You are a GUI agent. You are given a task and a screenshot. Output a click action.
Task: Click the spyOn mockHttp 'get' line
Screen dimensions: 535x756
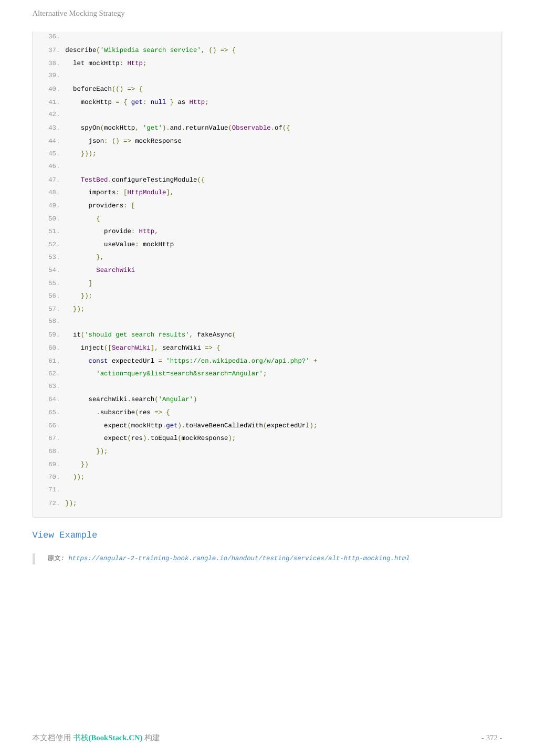(x=185, y=128)
